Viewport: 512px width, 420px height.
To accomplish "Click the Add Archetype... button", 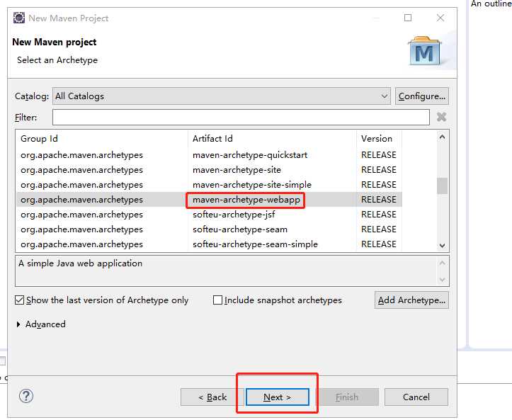I will 411,300.
